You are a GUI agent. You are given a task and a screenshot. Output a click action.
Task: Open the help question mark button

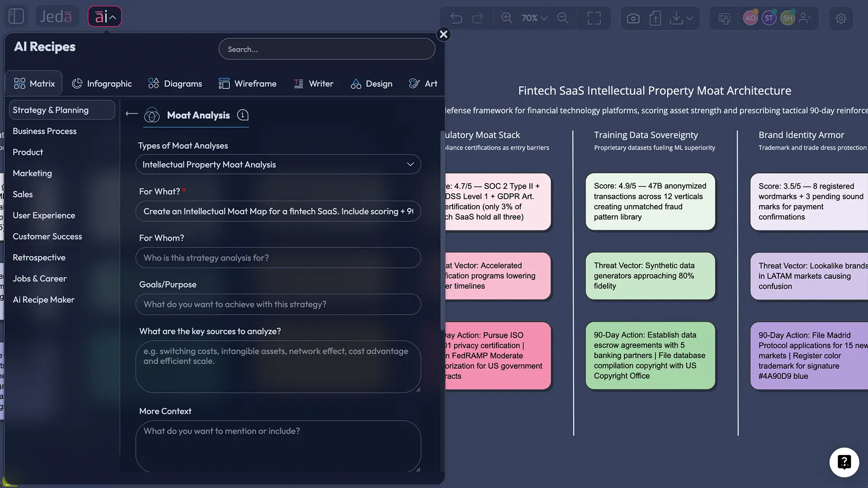(x=844, y=462)
